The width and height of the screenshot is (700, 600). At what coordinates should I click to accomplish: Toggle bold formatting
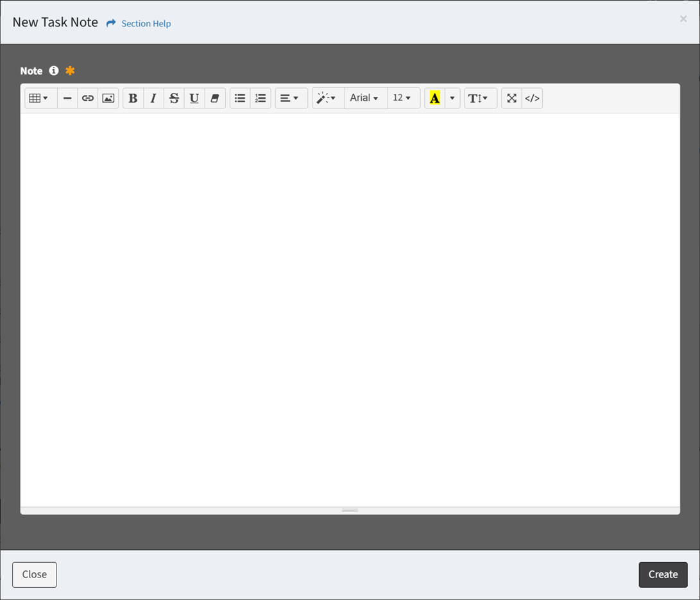[x=133, y=98]
